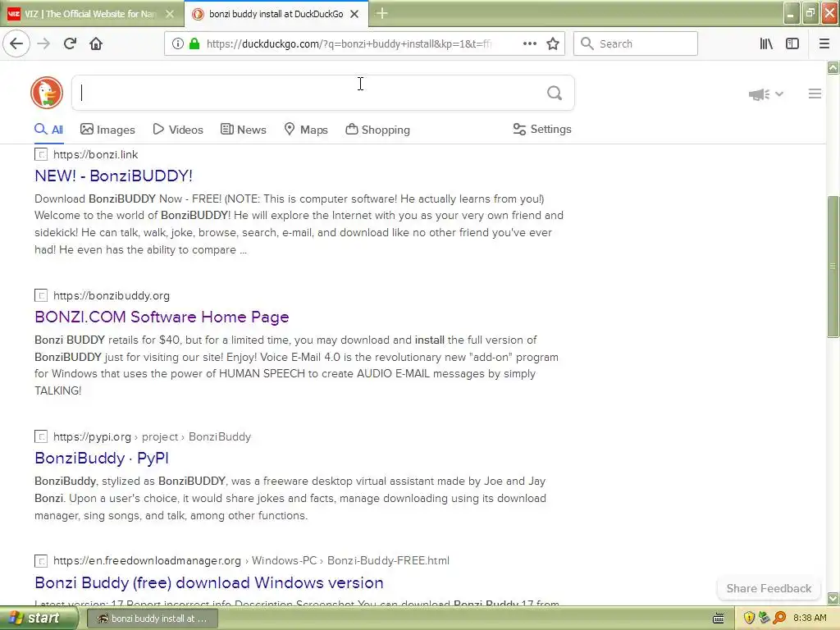Screen dimensions: 840x630
Task: Click the DuckDuckGo search magnifier button
Action: [555, 94]
